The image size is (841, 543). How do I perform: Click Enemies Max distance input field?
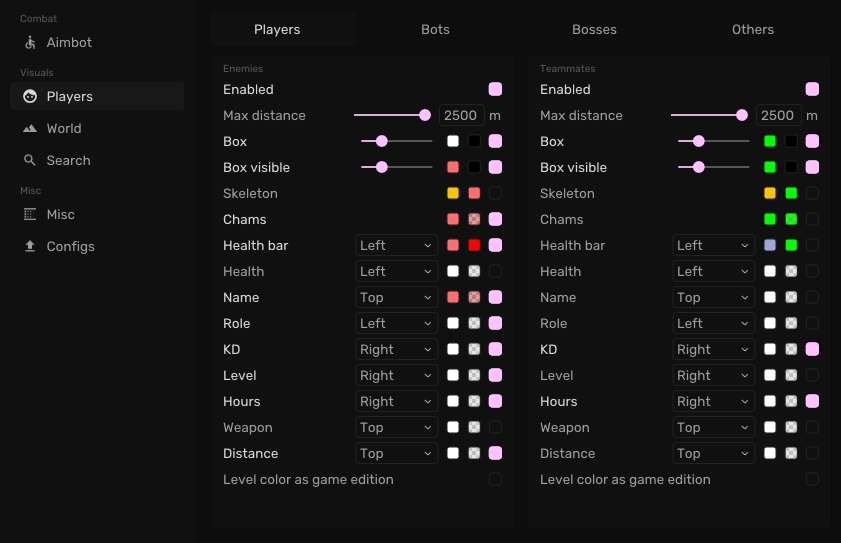462,115
